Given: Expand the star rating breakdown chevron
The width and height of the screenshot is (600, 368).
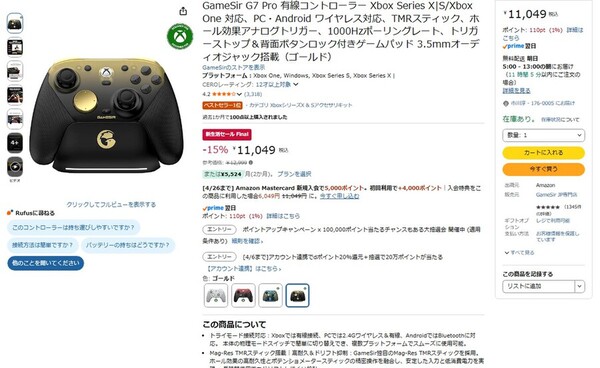Looking at the screenshot, I should tap(239, 94).
